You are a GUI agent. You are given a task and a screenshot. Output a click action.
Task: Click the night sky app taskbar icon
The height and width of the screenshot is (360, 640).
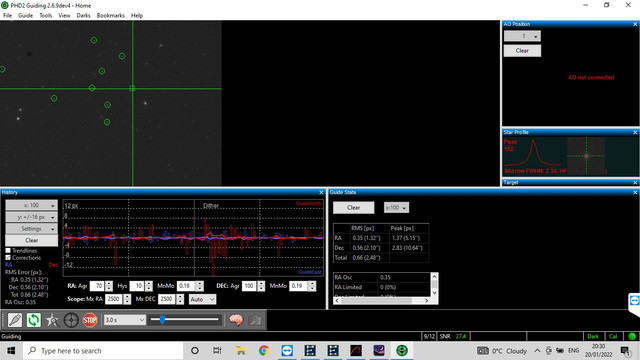[x=379, y=351]
